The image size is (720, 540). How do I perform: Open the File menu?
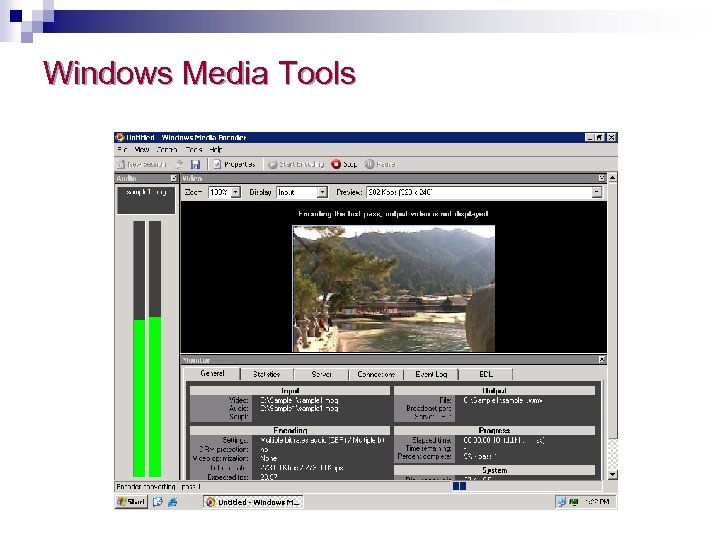pyautogui.click(x=122, y=150)
